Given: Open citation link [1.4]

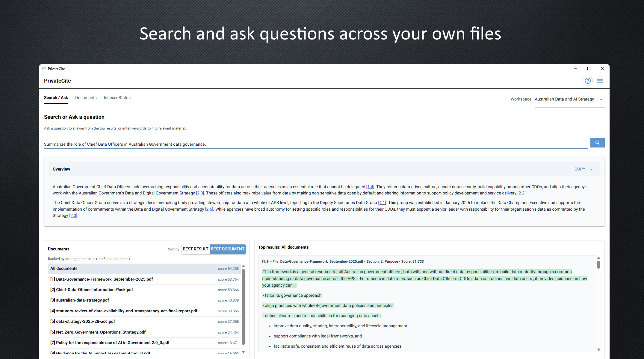Looking at the screenshot, I should 370,187.
